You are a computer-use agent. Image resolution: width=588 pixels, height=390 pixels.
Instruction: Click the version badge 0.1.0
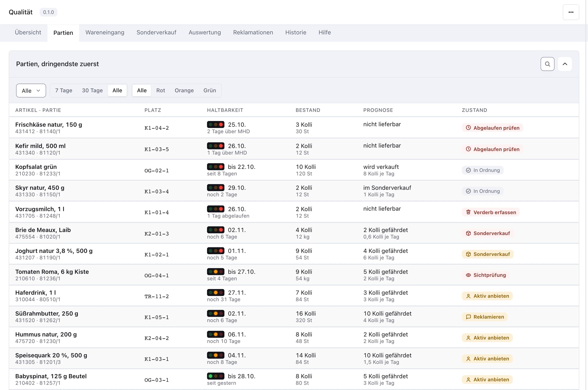(48, 12)
